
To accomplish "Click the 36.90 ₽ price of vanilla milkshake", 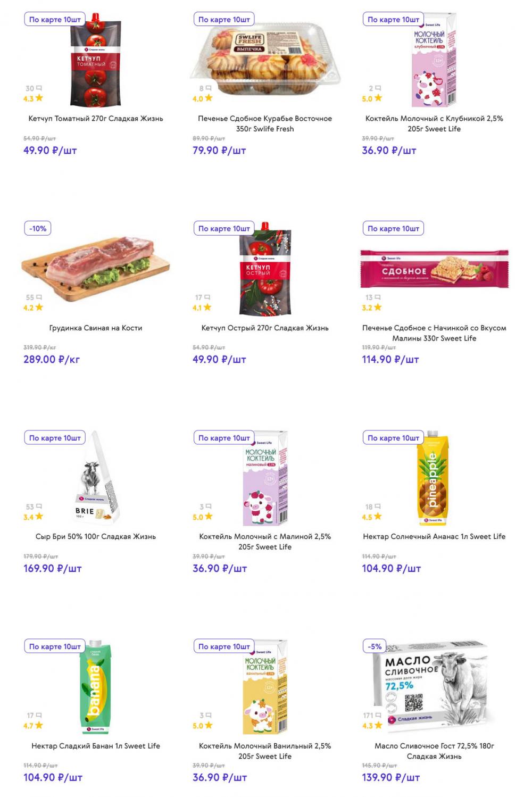I will (220, 777).
